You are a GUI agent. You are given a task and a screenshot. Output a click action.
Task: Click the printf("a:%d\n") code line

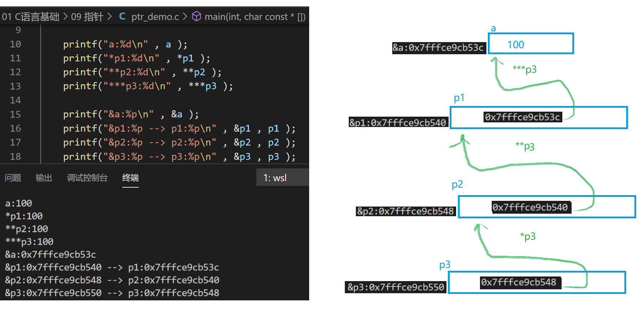tap(125, 44)
